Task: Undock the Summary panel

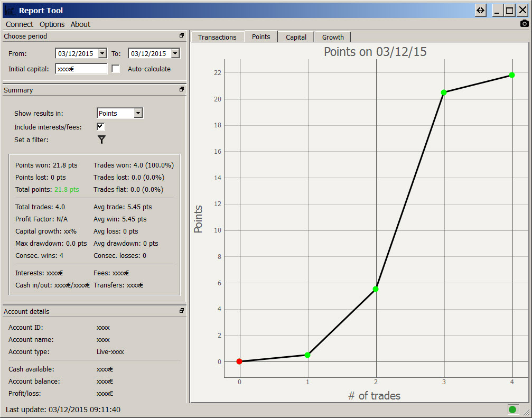Action: click(x=182, y=90)
